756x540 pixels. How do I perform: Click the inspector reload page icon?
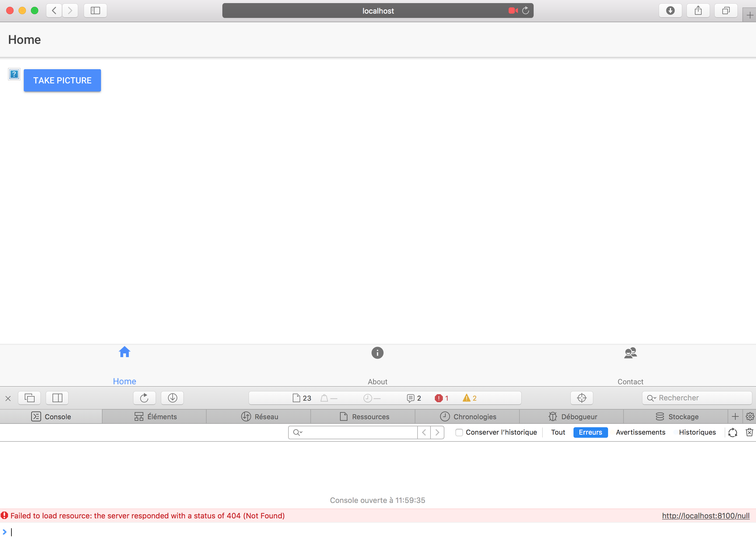pyautogui.click(x=144, y=398)
